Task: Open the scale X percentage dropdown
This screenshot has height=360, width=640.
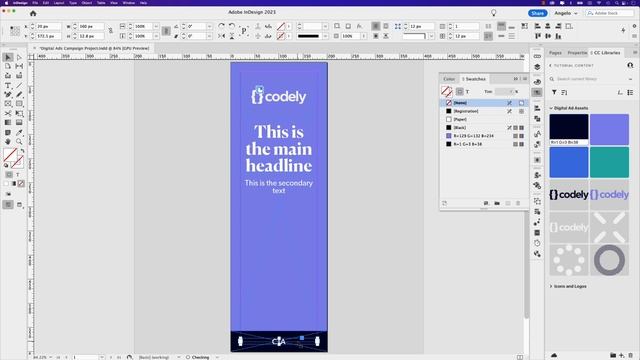Action: pyautogui.click(x=156, y=27)
